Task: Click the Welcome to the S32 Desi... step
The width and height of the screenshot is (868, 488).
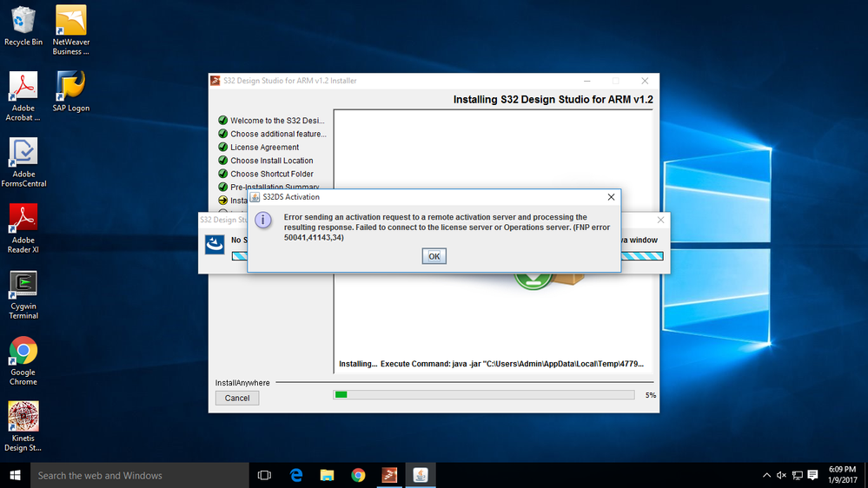Action: (271, 120)
